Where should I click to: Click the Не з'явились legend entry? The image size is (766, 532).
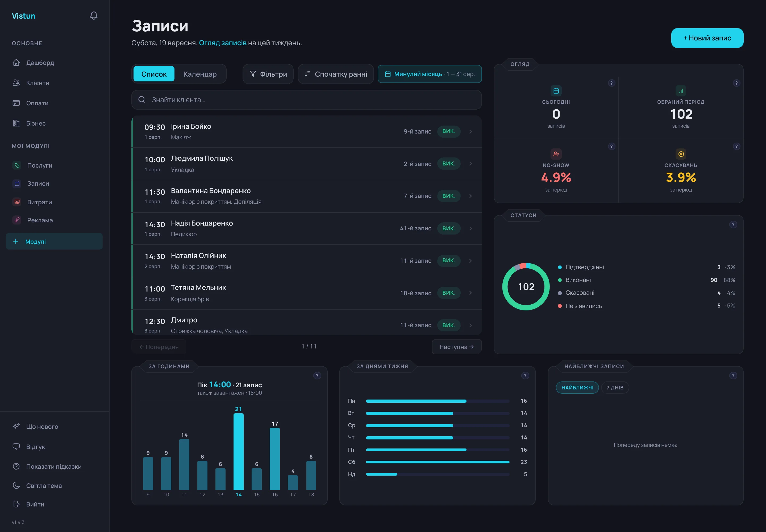[646, 306]
